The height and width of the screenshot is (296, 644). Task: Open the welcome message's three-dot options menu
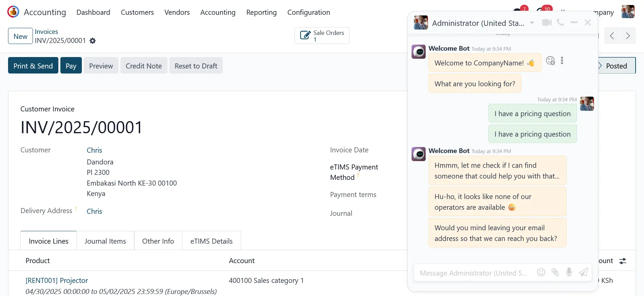562,61
